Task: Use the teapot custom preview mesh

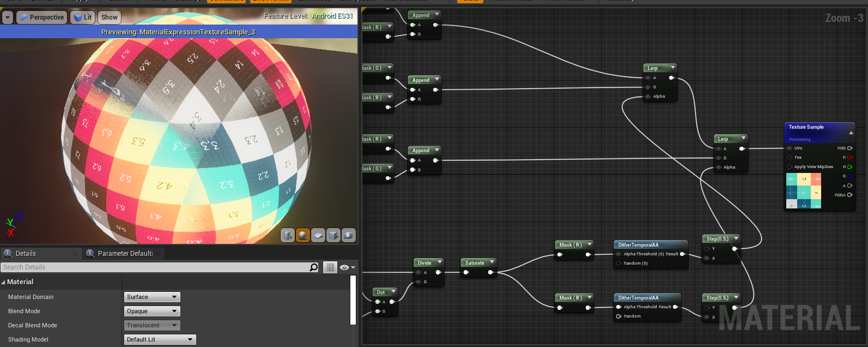Action: coord(349,235)
